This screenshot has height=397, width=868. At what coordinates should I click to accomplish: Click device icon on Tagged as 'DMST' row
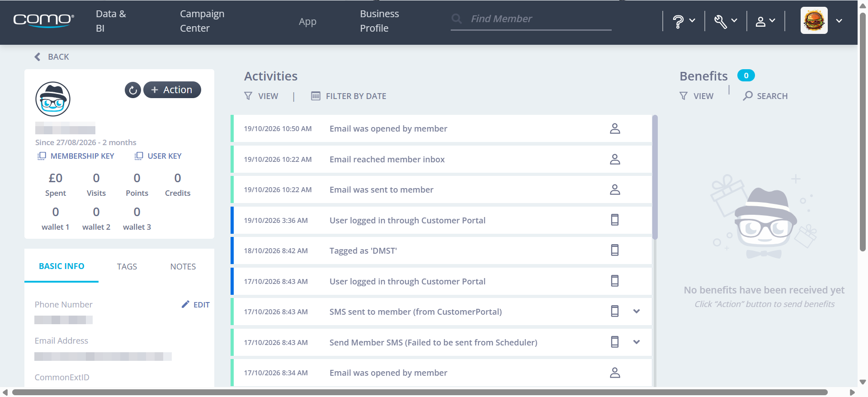coord(615,250)
